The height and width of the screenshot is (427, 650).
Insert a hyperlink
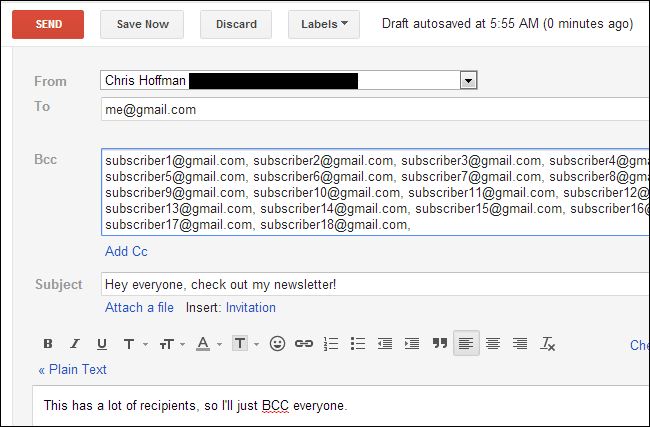tap(304, 344)
